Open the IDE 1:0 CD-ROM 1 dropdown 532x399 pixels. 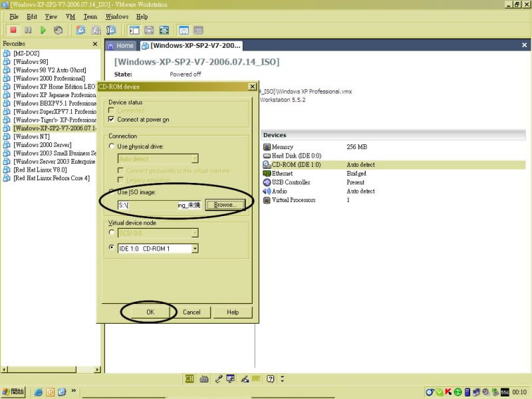tap(195, 249)
